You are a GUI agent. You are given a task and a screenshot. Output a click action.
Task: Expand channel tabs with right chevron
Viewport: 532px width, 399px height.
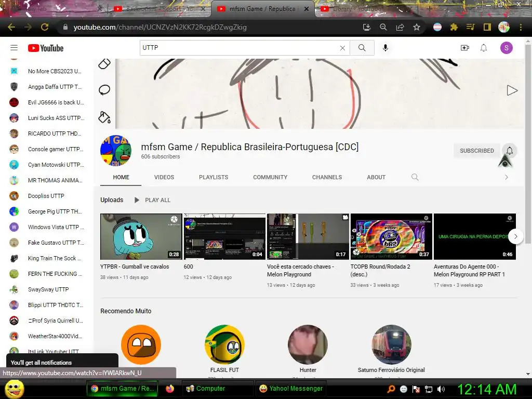tap(506, 177)
